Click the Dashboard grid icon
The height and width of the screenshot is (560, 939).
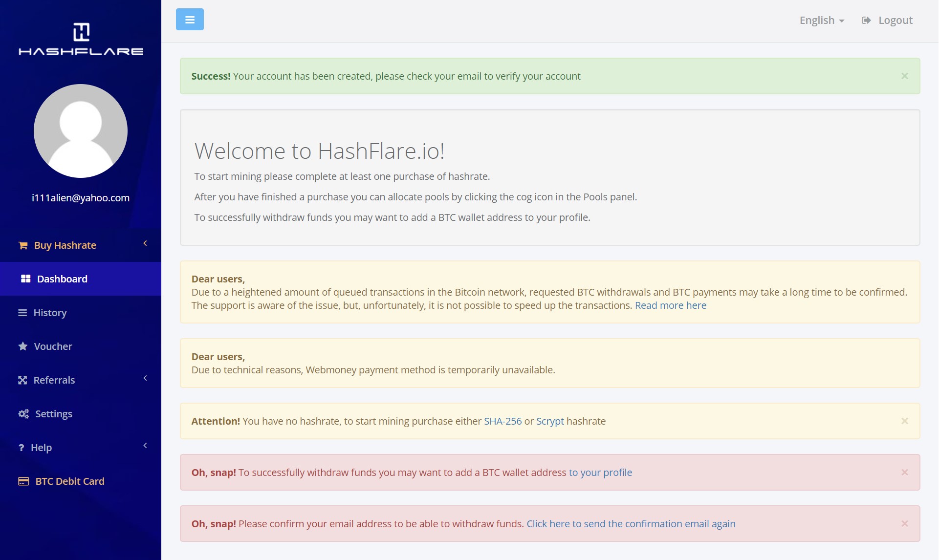(26, 279)
